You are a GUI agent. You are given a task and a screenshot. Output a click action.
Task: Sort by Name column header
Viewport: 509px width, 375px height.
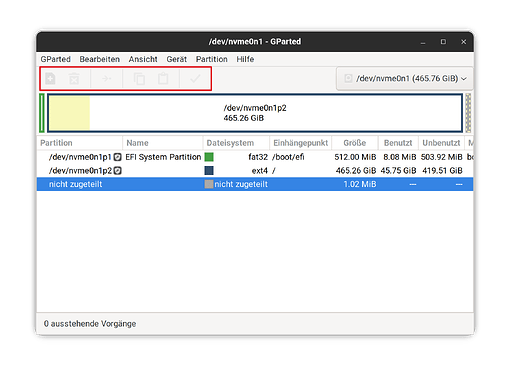pos(163,143)
